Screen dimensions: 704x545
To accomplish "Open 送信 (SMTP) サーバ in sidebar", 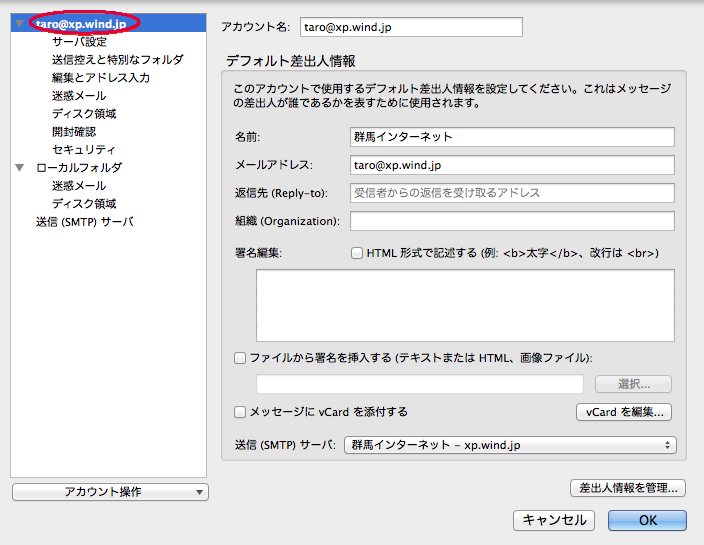I will [x=84, y=222].
